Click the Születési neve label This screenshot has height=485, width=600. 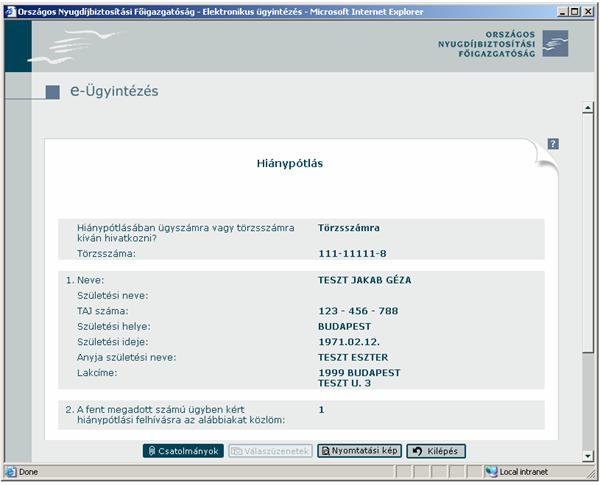coord(112,296)
